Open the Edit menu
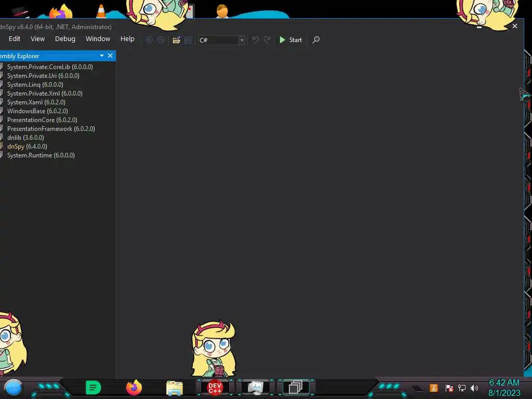Image resolution: width=532 pixels, height=399 pixels. click(15, 38)
